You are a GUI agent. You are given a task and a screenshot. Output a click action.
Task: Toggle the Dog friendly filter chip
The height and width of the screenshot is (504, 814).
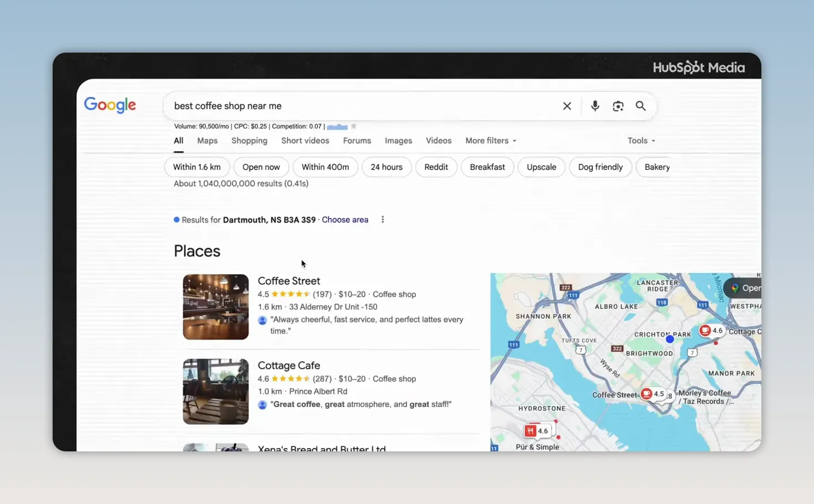pyautogui.click(x=600, y=167)
